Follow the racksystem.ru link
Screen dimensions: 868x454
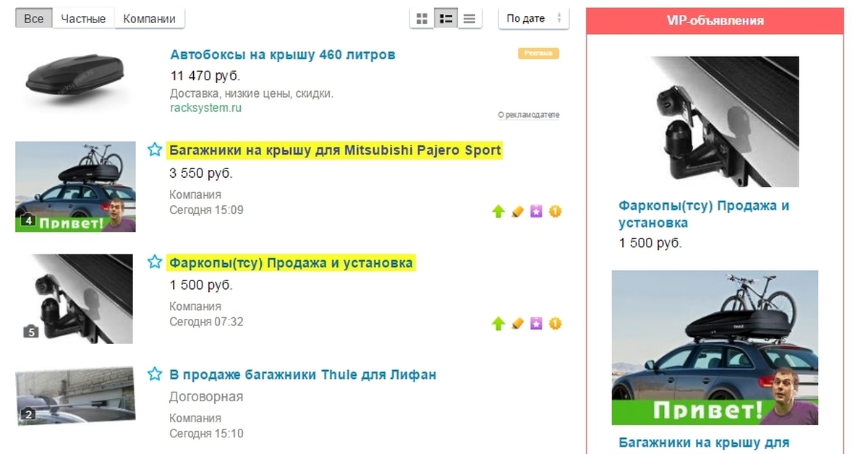click(x=205, y=108)
